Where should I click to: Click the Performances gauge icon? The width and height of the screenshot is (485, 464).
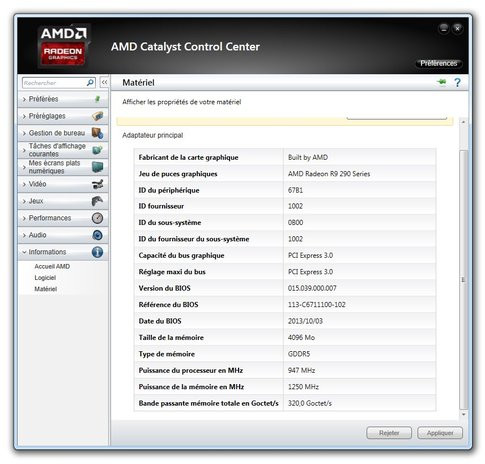[x=97, y=218]
